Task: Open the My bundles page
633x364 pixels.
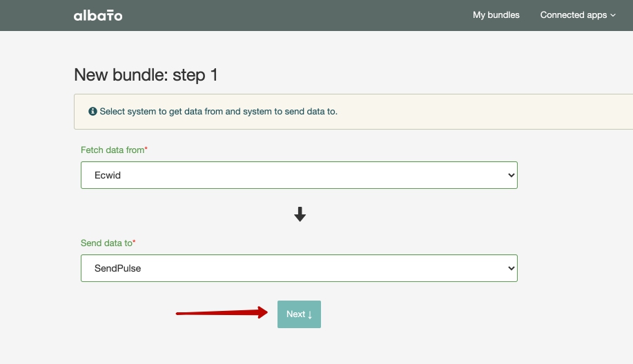Action: coord(496,15)
